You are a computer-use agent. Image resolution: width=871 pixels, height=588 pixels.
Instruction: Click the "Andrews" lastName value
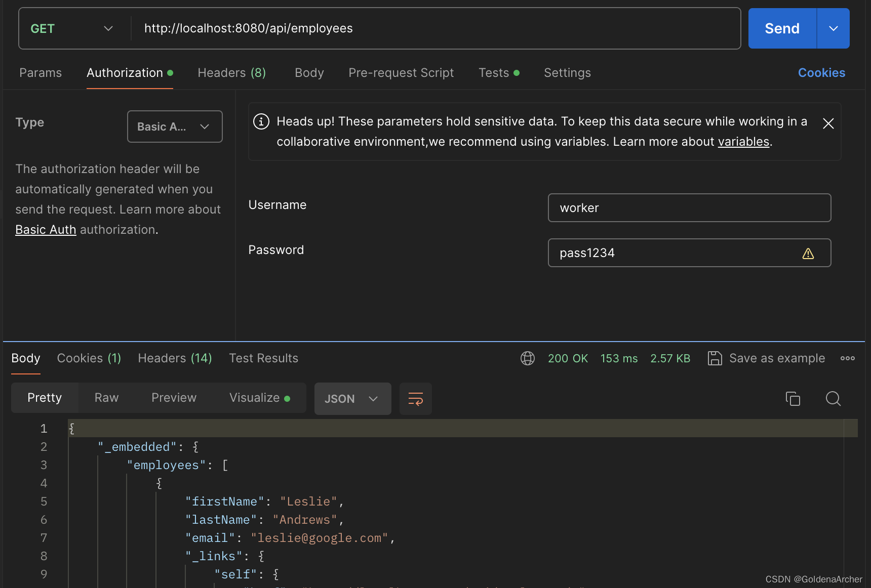click(x=305, y=520)
